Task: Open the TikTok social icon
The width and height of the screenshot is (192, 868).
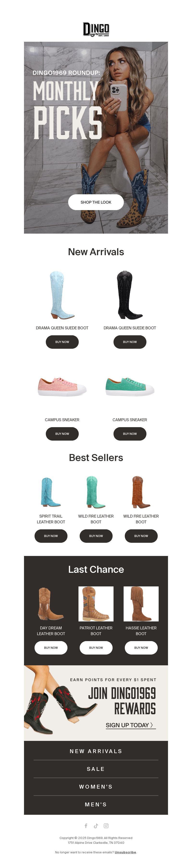Action: pos(96,826)
